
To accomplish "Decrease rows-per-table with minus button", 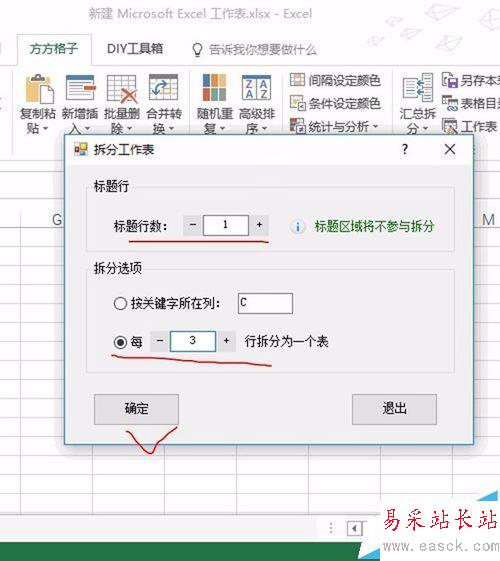I will (x=160, y=341).
